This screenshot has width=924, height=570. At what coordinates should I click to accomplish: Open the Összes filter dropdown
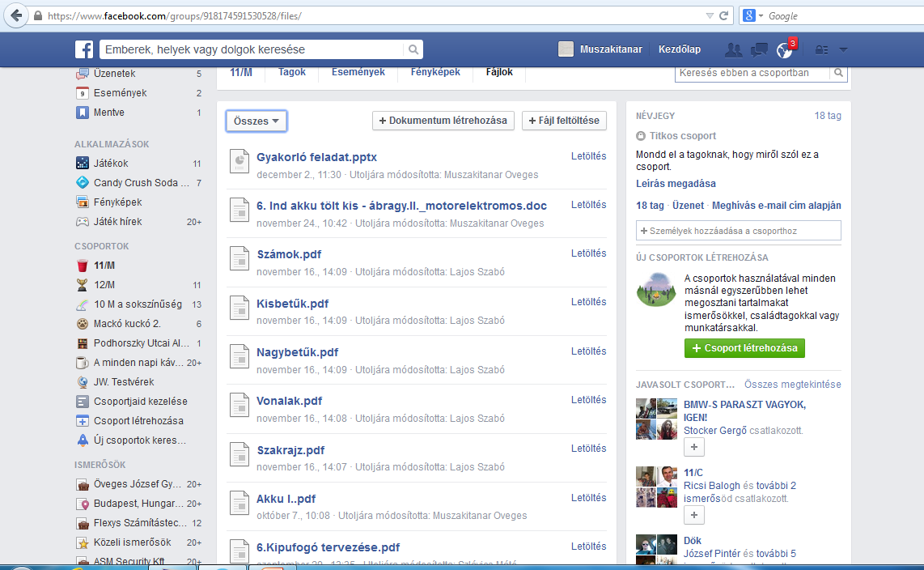pos(256,121)
